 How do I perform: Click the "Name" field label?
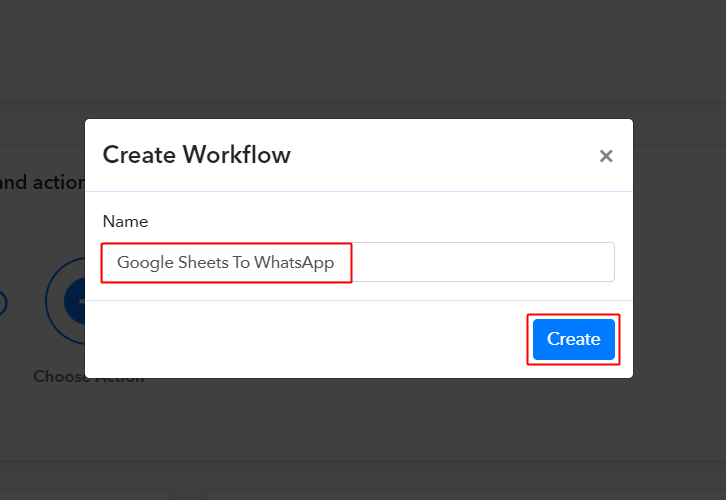(x=125, y=222)
